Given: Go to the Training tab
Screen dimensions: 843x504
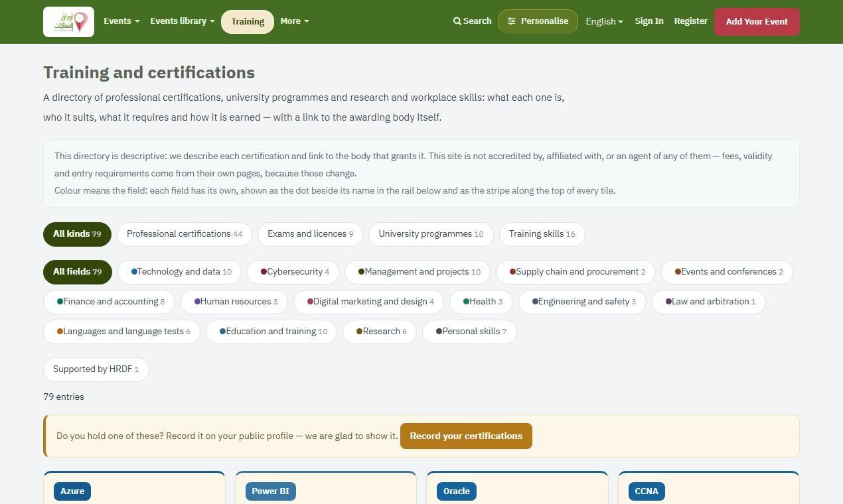Looking at the screenshot, I should click(x=248, y=21).
